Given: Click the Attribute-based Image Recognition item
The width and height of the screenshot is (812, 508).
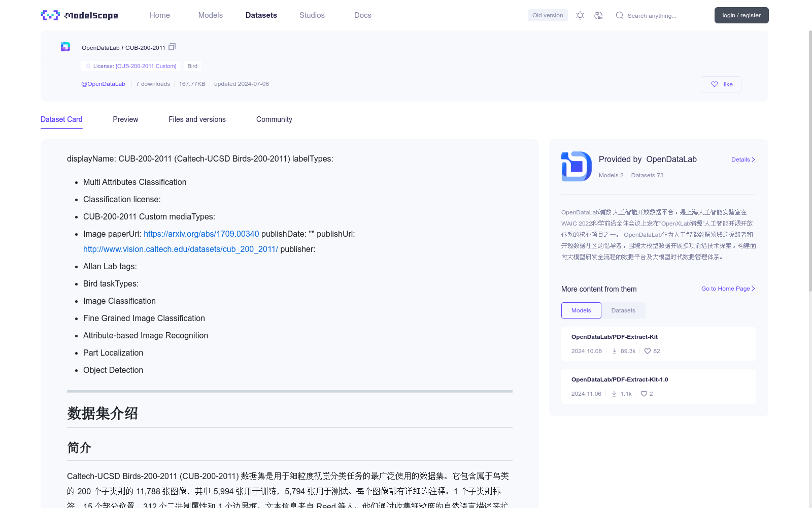Looking at the screenshot, I should point(146,335).
